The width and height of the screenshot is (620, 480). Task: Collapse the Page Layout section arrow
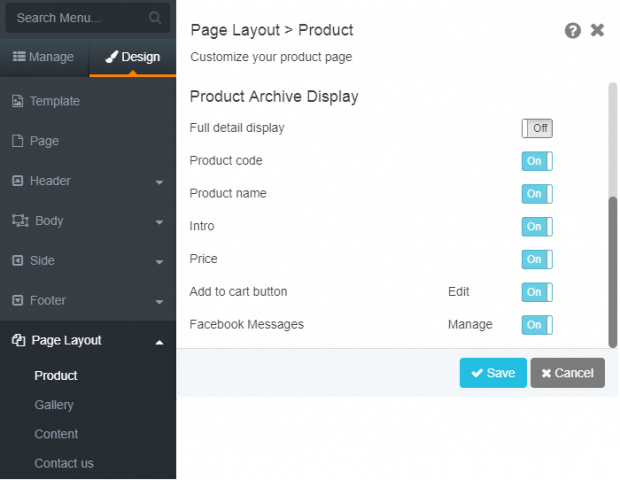[159, 342]
